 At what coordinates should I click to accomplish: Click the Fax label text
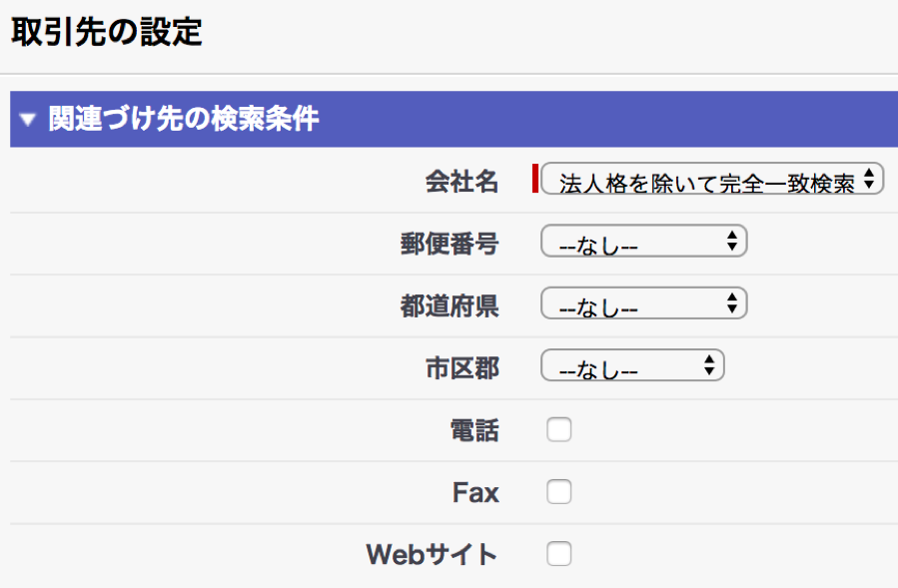coord(475,492)
